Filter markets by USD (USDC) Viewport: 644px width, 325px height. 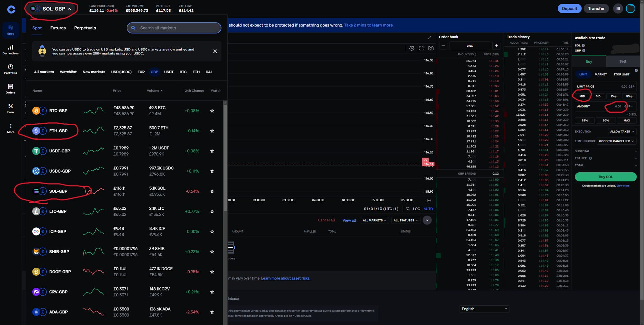pos(121,72)
